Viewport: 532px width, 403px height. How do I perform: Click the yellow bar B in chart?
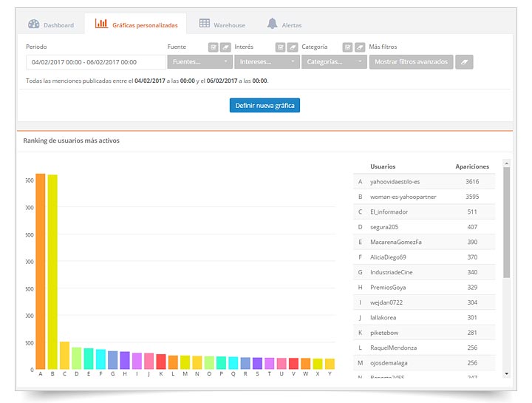tap(52, 272)
